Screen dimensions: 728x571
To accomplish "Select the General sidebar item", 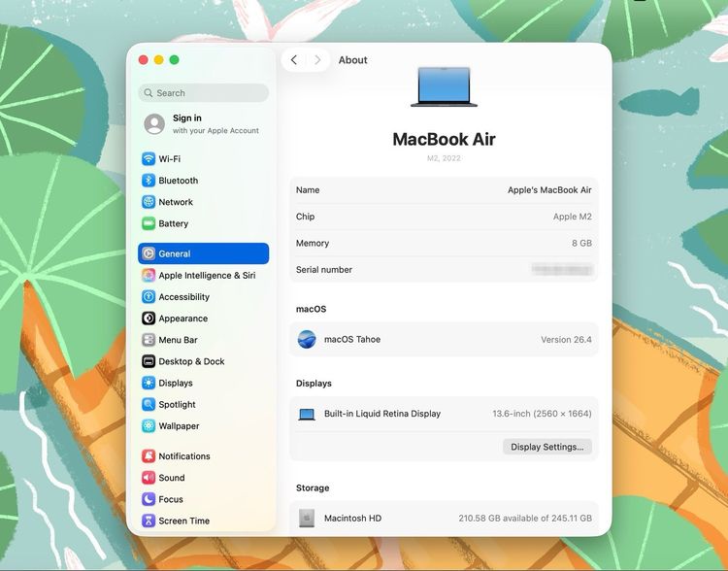I will (204, 253).
